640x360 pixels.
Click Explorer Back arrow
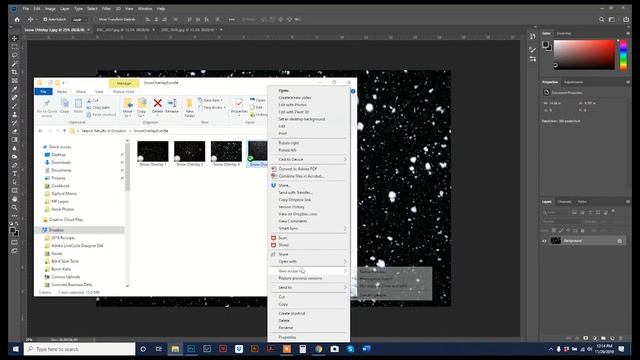pyautogui.click(x=40, y=131)
